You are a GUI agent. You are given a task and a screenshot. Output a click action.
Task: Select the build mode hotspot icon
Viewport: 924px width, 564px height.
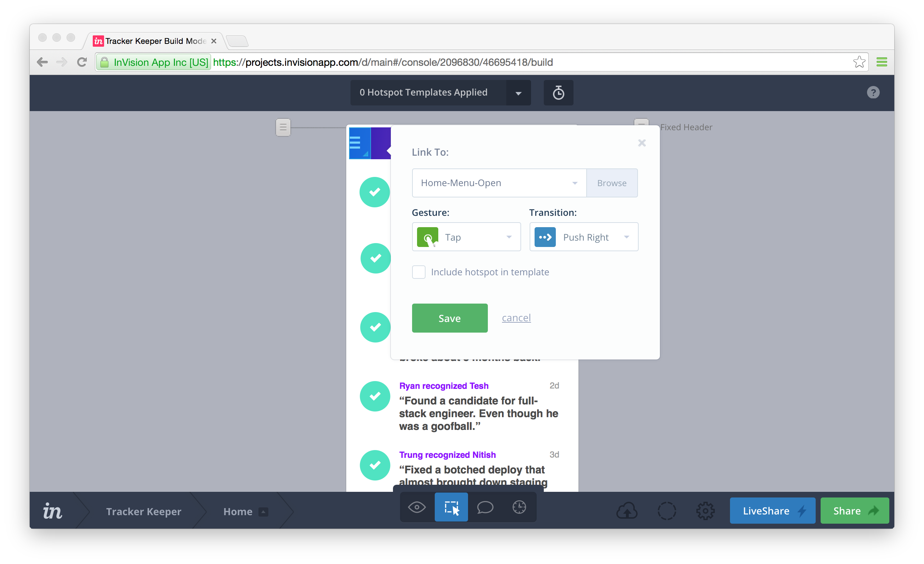point(451,507)
